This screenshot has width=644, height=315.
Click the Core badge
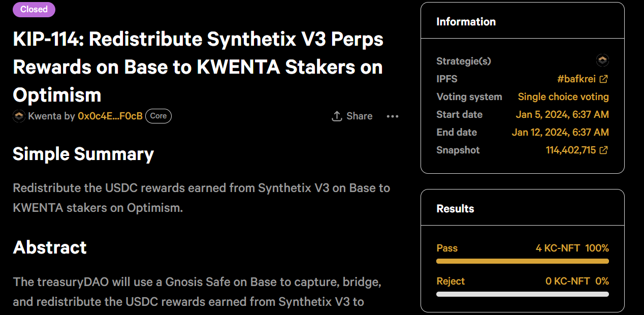tap(158, 116)
